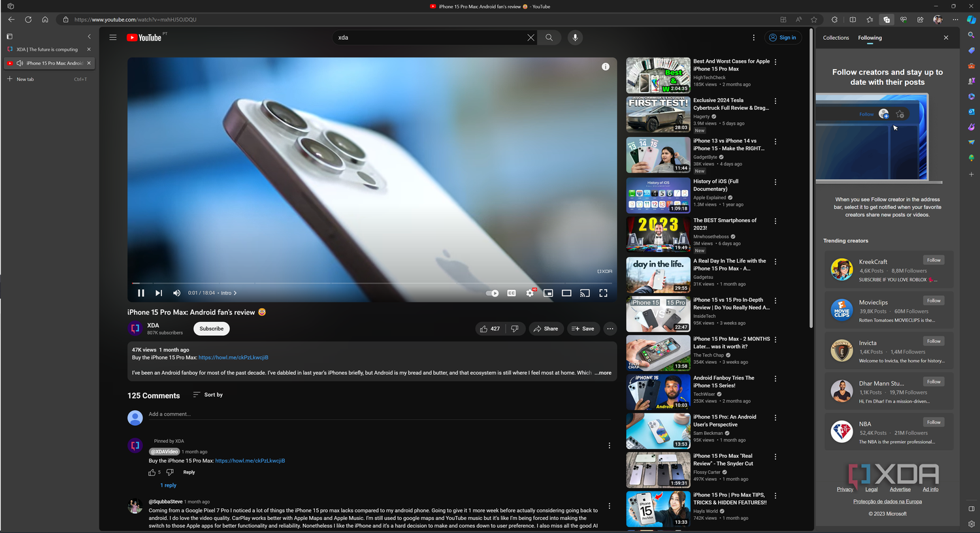Viewport: 980px width, 533px height.
Task: Open the video info card
Action: coord(606,67)
